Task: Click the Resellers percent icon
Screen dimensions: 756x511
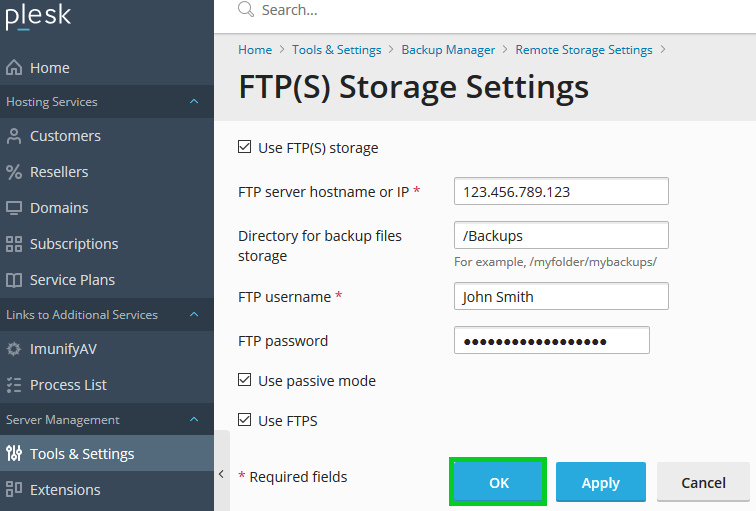Action: (x=14, y=172)
